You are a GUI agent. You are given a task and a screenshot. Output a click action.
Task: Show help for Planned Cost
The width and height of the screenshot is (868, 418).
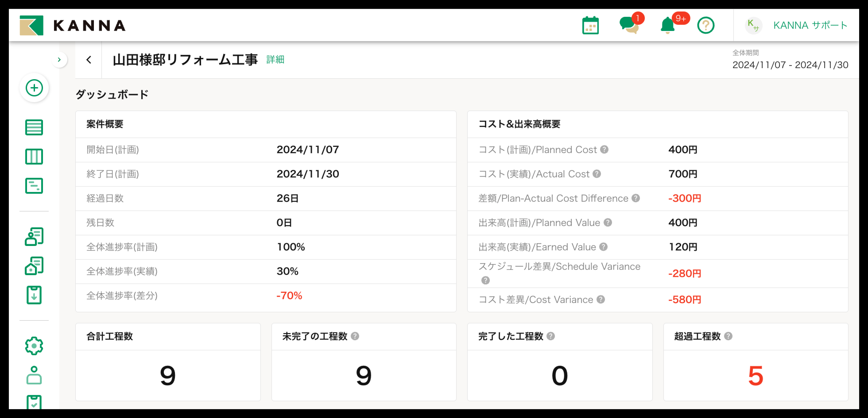coord(604,150)
